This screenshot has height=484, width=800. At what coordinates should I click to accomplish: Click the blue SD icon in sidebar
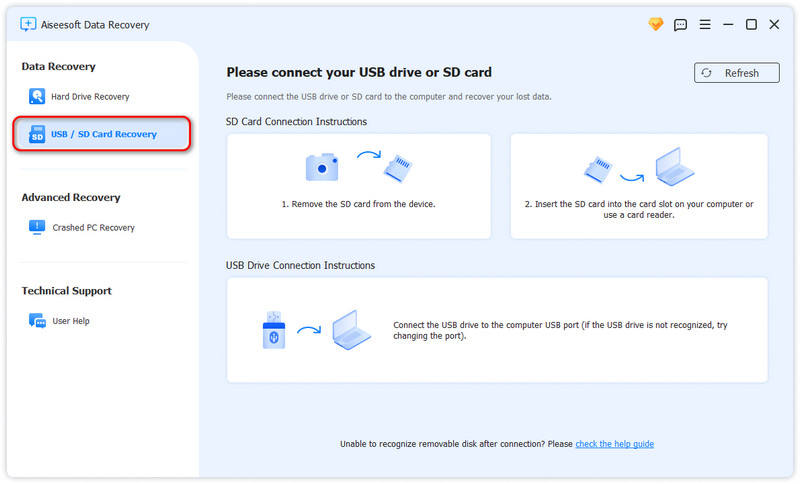click(x=37, y=134)
